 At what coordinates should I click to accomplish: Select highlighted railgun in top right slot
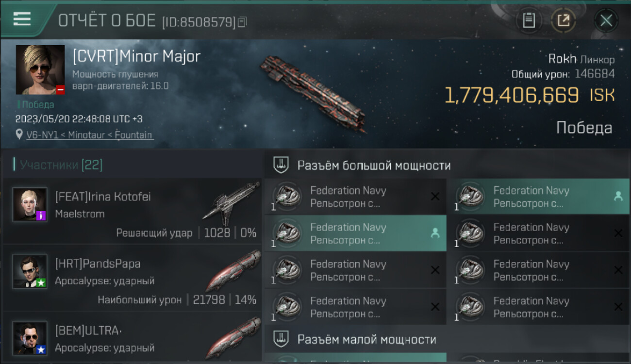click(x=538, y=197)
